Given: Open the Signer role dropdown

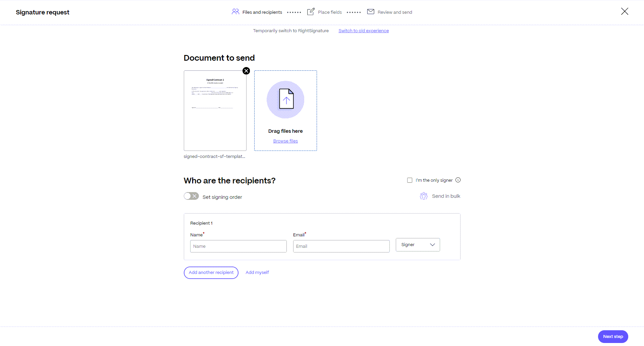Looking at the screenshot, I should click(x=418, y=245).
